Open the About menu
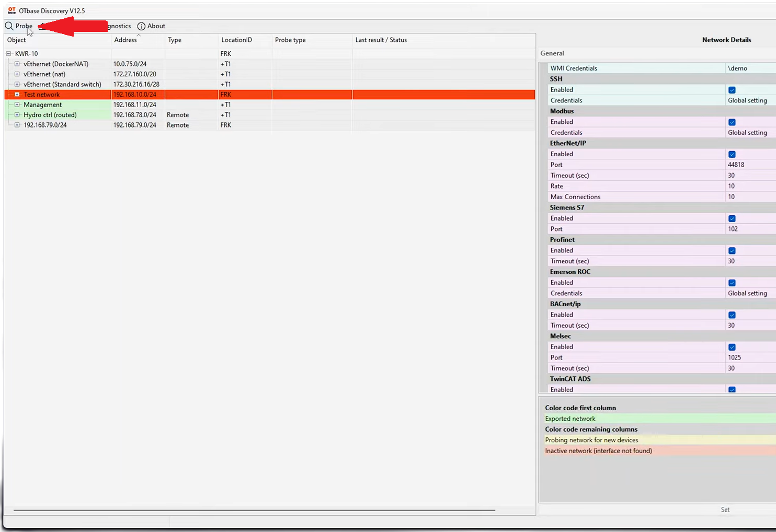776x532 pixels. tap(151, 26)
